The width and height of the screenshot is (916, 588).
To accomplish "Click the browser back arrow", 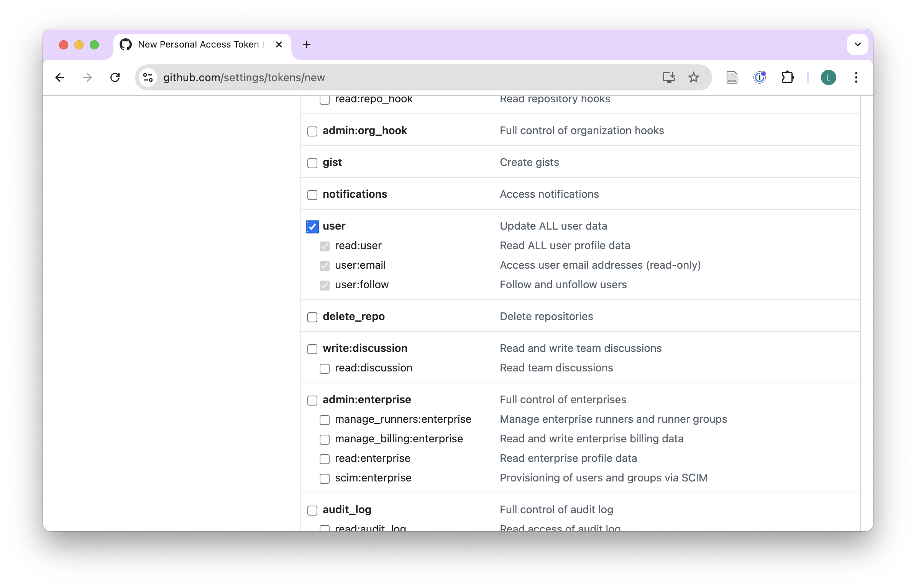I will click(x=60, y=77).
